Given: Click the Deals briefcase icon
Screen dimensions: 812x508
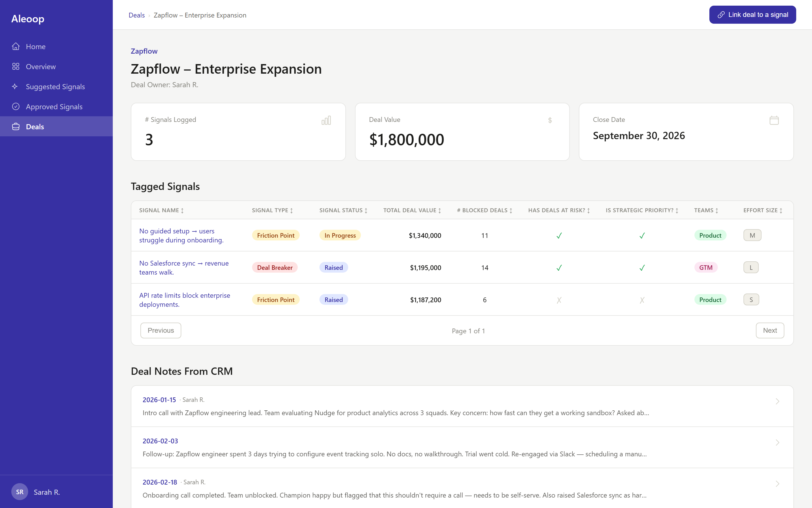Looking at the screenshot, I should [16, 127].
